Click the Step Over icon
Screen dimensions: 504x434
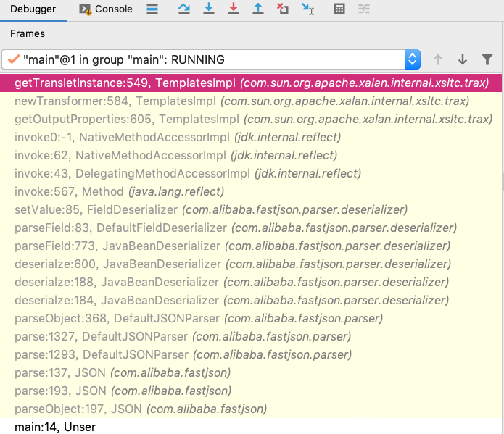point(183,9)
